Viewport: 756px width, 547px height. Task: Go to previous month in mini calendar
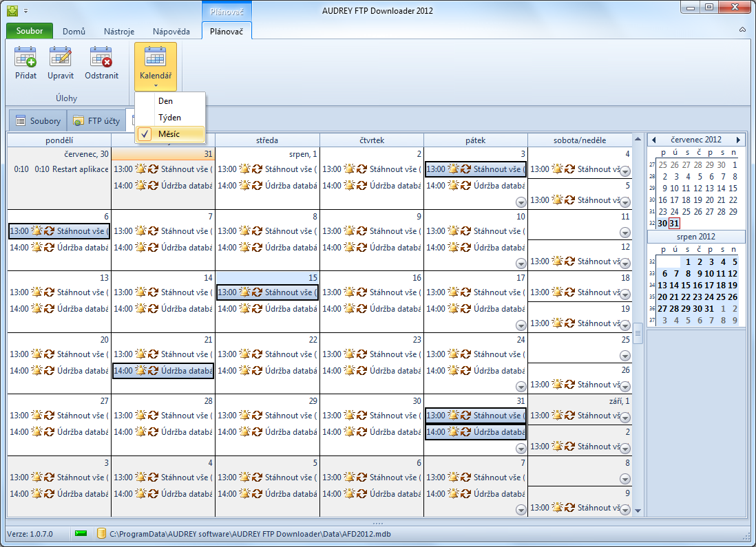pos(653,140)
